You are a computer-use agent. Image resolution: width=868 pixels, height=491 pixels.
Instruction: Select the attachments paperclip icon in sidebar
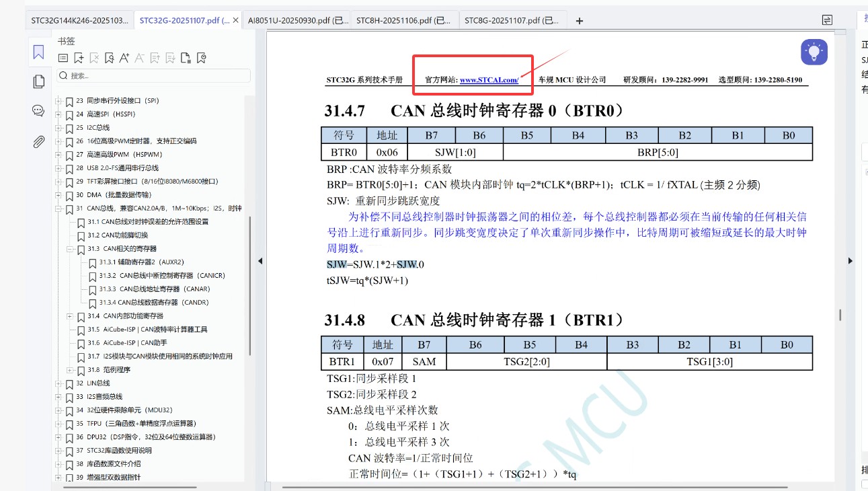pos(38,142)
